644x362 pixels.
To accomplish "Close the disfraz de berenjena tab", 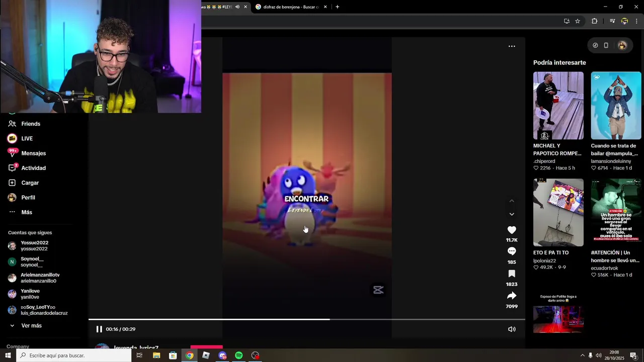I will [325, 7].
